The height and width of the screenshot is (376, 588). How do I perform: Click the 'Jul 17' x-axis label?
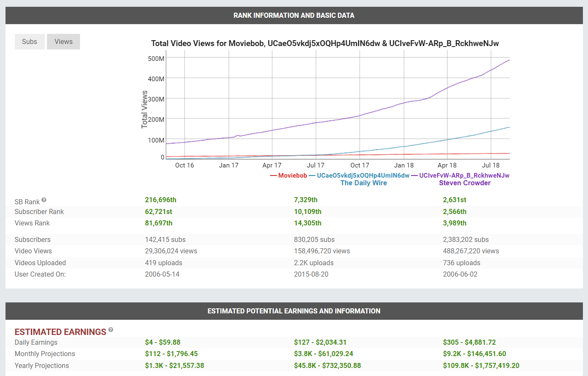click(x=315, y=165)
